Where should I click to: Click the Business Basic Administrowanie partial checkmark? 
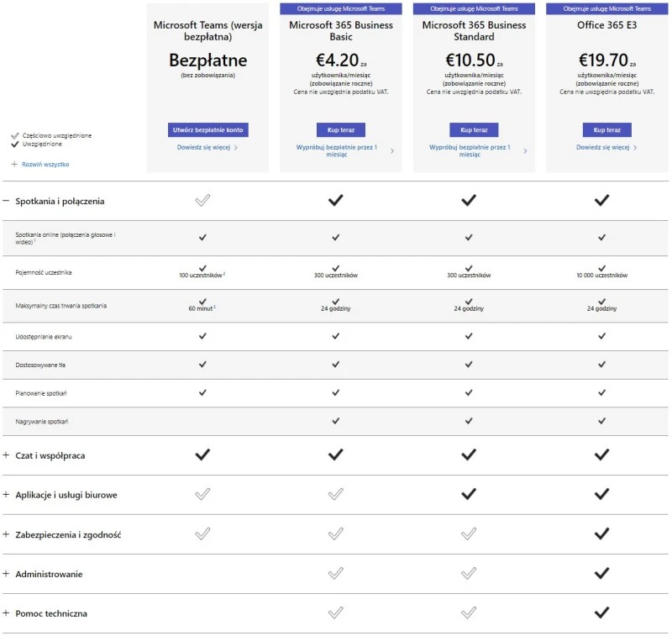pyautogui.click(x=335, y=574)
